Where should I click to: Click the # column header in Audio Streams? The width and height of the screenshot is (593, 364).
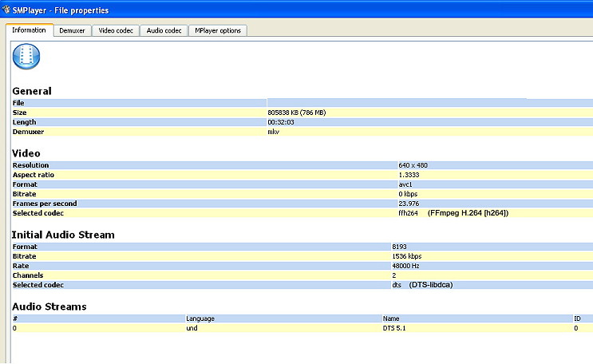(x=15, y=318)
